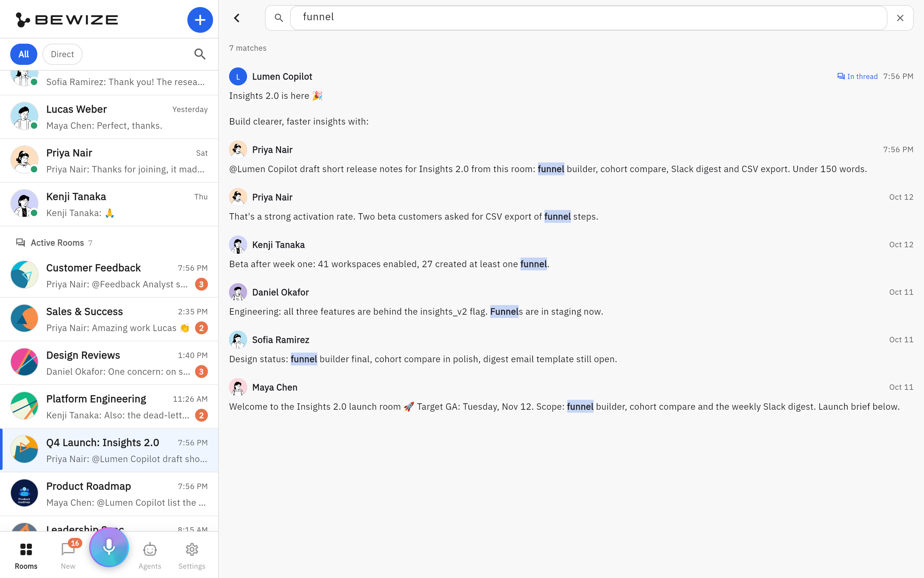Go back with the left chevron arrow

click(237, 18)
